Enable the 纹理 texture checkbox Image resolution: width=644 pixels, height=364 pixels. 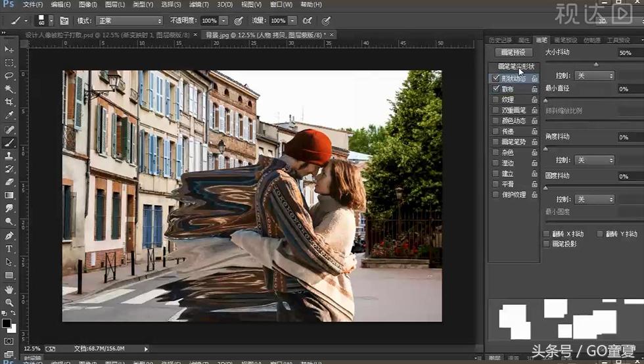[495, 100]
